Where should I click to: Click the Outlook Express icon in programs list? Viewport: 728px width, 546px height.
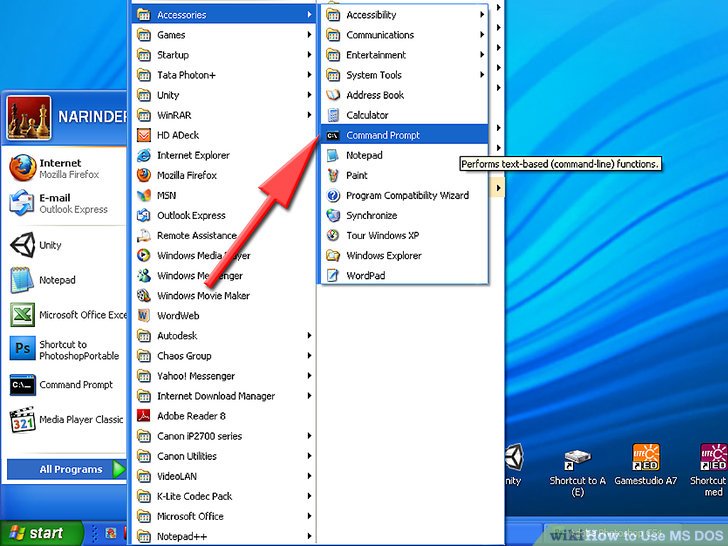click(144, 215)
